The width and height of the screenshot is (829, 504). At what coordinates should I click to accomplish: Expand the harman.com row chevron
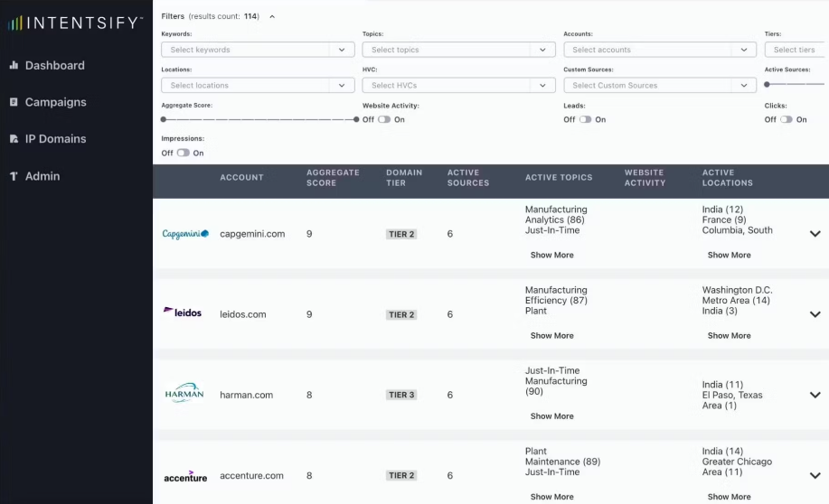click(815, 395)
